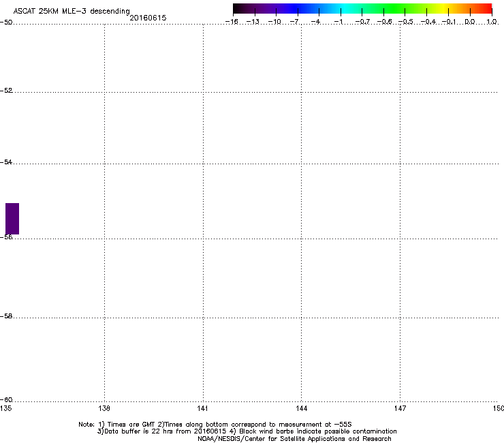Click the -4 color scale label
504x443 pixels.
pyautogui.click(x=315, y=22)
